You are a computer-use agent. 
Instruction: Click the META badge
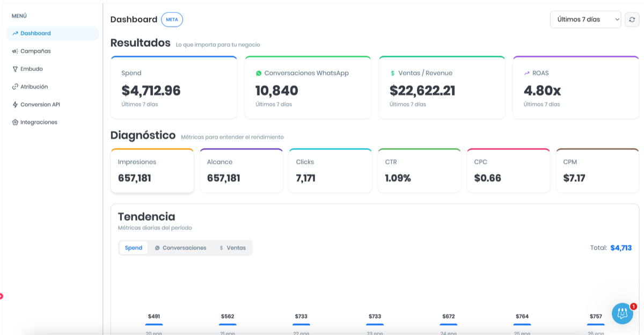(172, 19)
